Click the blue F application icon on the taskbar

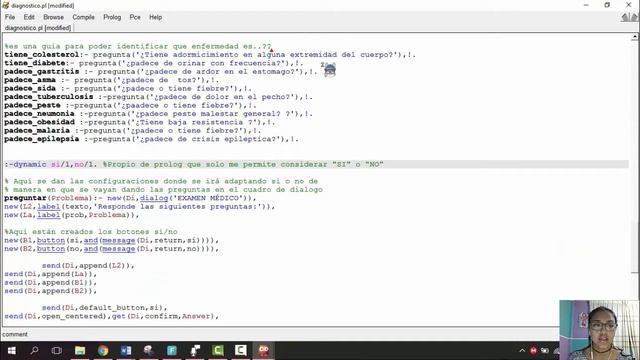(x=172, y=350)
